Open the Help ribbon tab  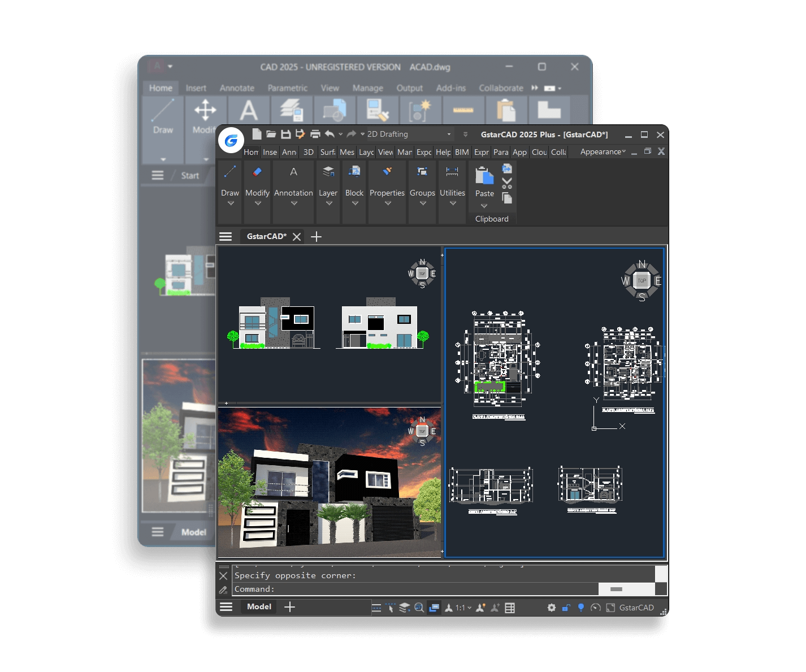(444, 152)
